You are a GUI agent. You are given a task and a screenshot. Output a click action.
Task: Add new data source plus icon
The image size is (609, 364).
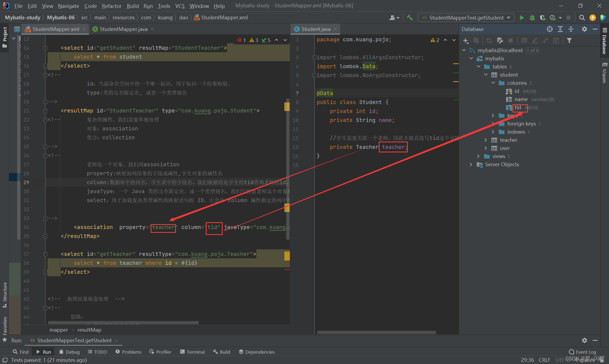click(x=465, y=40)
